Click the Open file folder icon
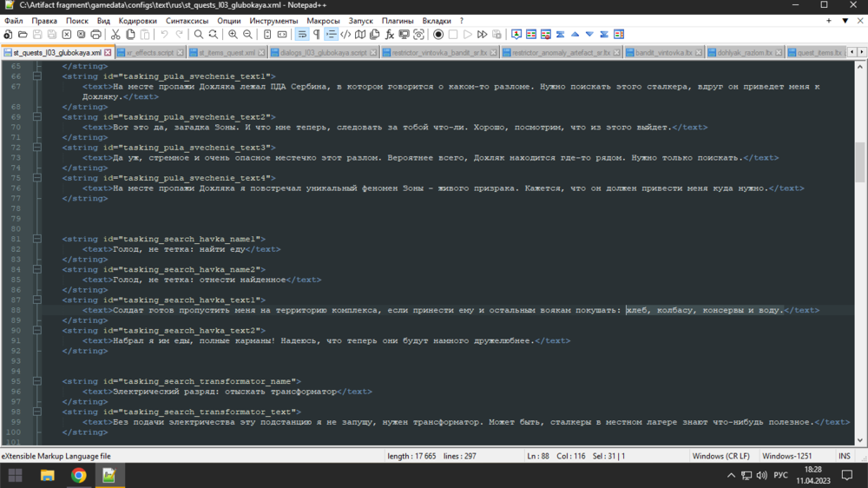This screenshot has height=488, width=868. [x=23, y=35]
